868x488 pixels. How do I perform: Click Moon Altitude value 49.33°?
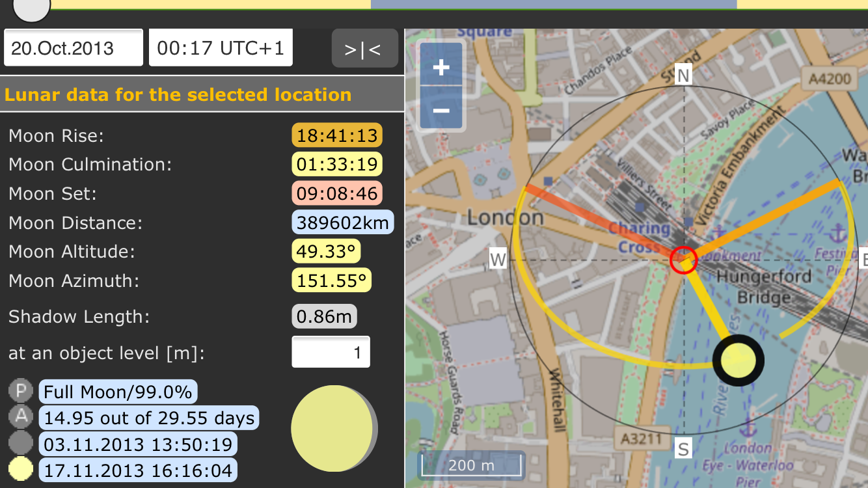[x=326, y=251]
